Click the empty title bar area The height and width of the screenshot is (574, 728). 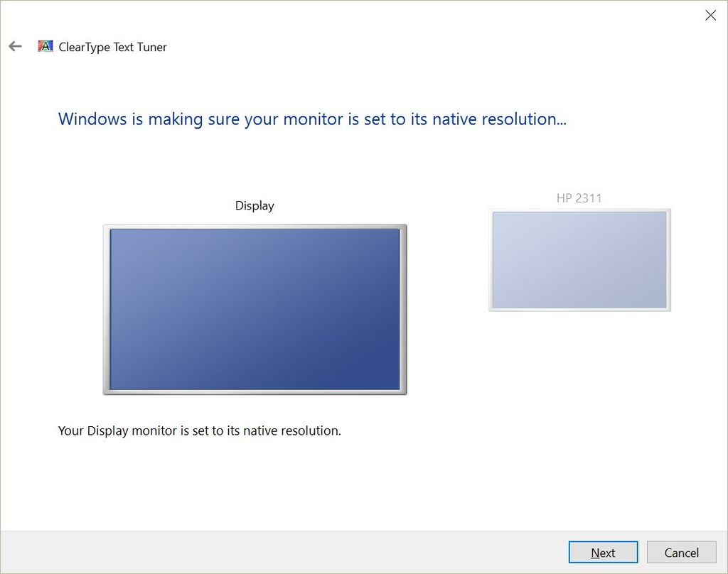click(355, 14)
